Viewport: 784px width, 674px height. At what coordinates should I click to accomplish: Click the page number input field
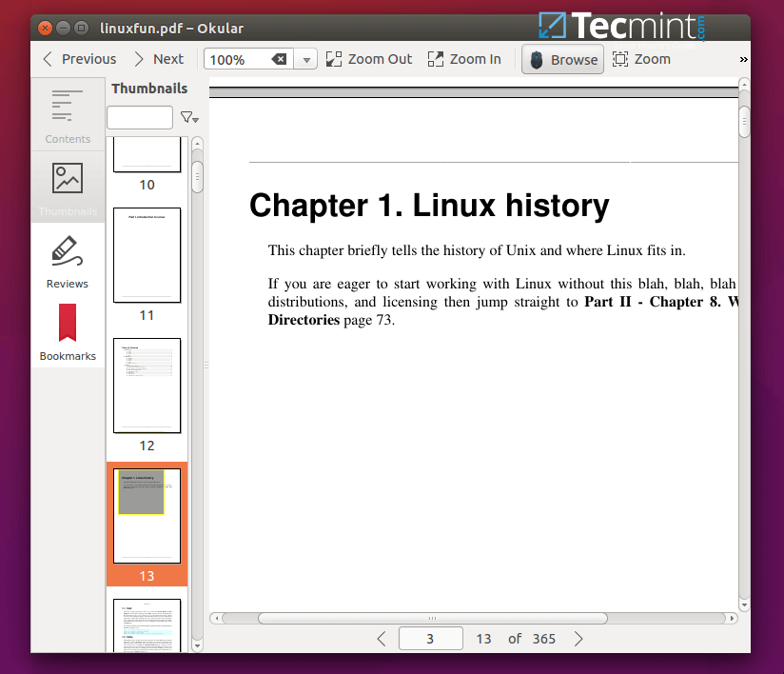[430, 638]
